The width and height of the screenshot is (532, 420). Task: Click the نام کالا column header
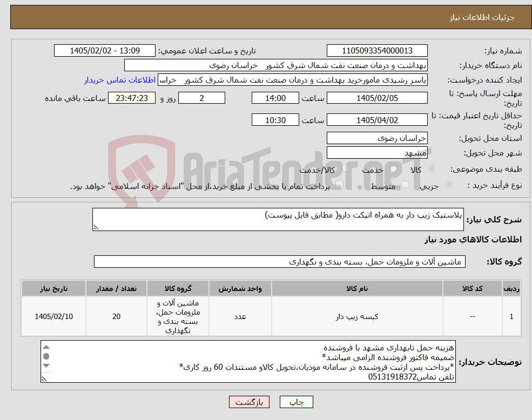(x=357, y=288)
